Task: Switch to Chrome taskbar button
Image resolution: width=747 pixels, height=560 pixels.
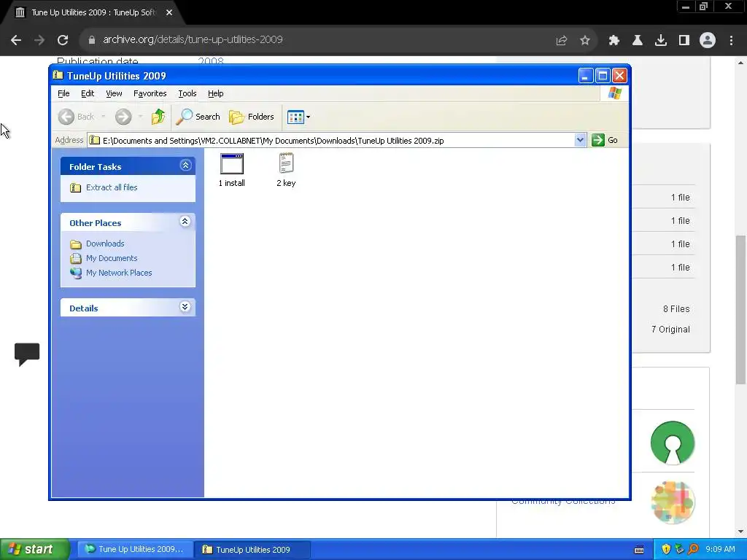Action: (x=135, y=549)
